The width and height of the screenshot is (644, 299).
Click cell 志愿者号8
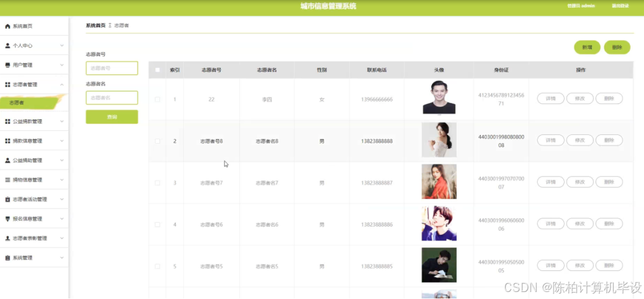pyautogui.click(x=212, y=141)
